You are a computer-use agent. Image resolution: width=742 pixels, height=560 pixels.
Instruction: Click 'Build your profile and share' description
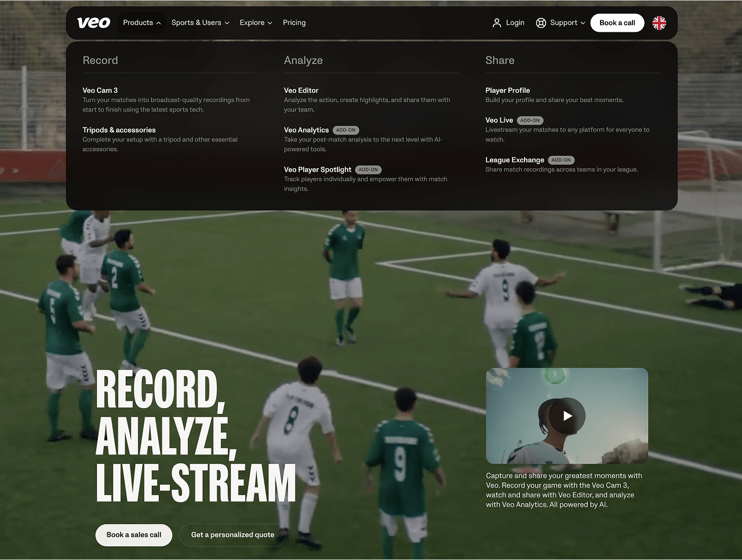click(554, 100)
